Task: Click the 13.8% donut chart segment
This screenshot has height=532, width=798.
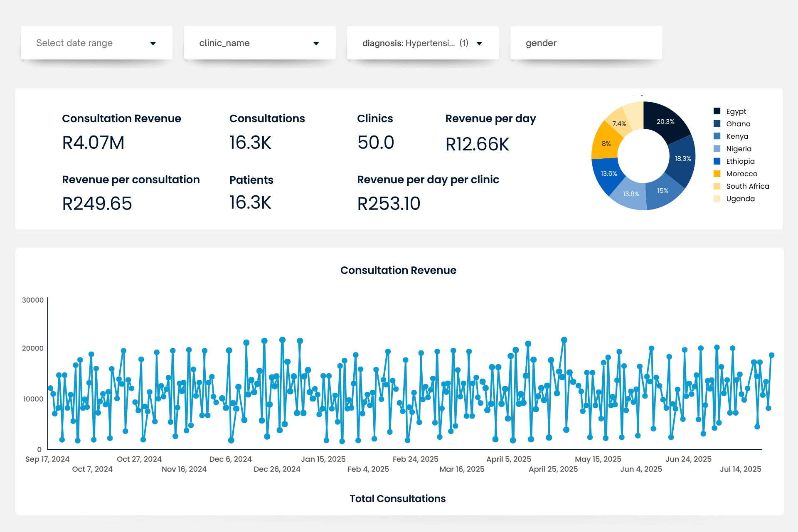Action: tap(631, 194)
